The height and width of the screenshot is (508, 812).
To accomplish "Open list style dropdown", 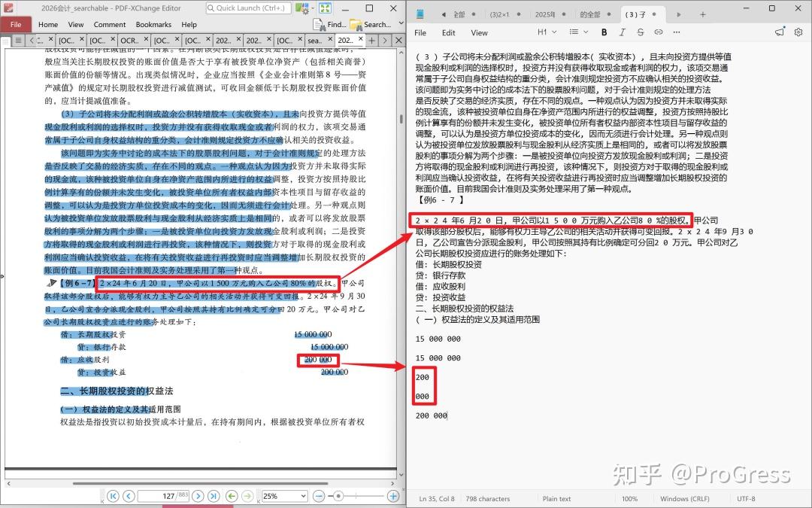I will click(x=578, y=32).
